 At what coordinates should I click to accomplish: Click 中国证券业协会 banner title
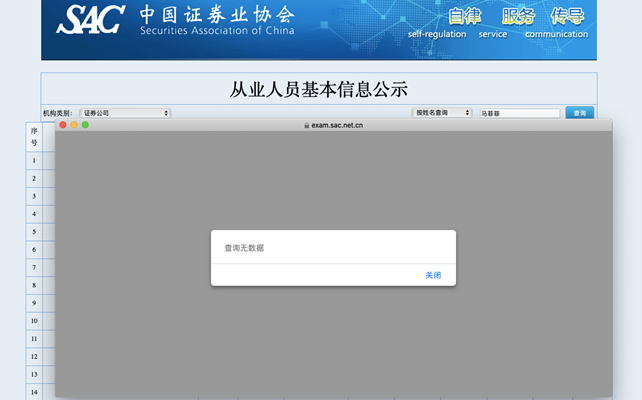(x=217, y=15)
